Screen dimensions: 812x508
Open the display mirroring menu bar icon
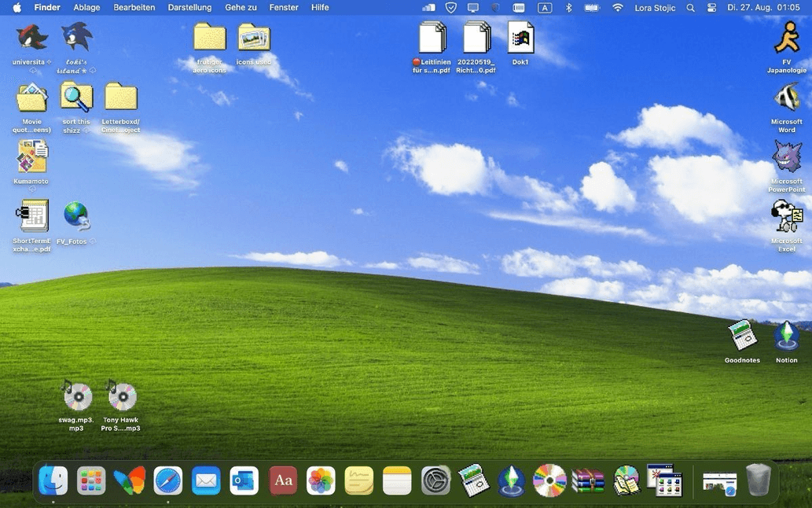point(472,8)
